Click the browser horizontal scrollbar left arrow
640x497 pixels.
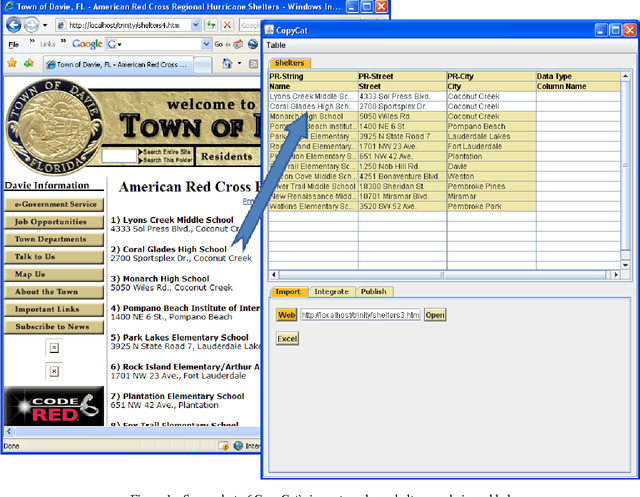coord(9,431)
